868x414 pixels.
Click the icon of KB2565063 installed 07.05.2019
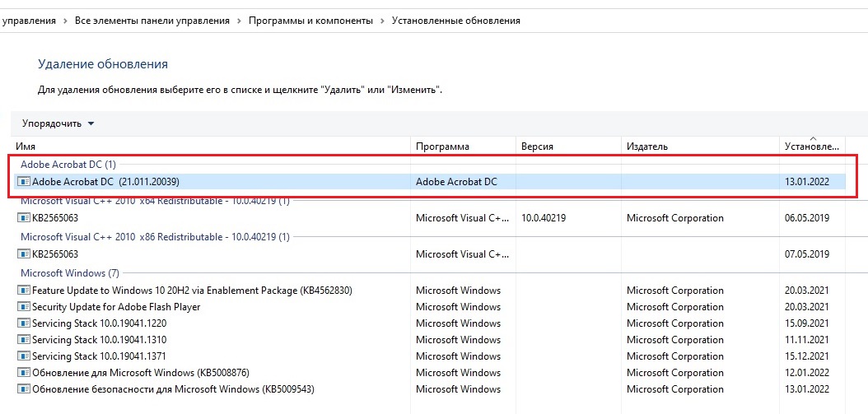[23, 254]
